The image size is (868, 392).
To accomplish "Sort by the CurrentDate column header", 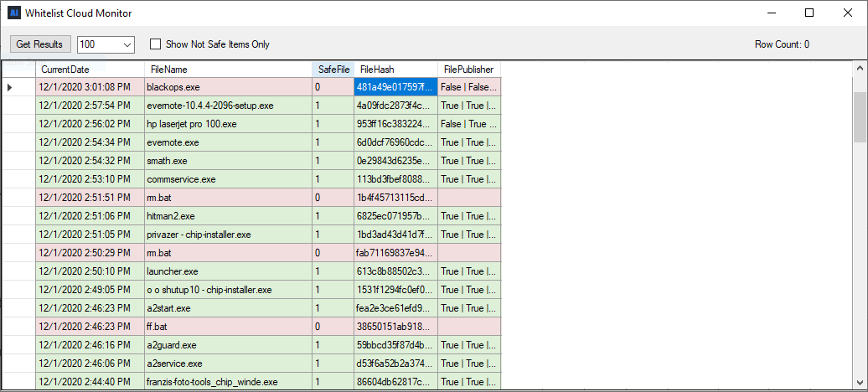I will [x=89, y=70].
